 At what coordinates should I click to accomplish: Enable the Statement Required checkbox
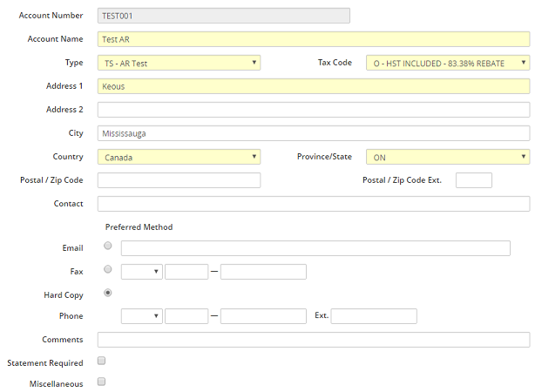click(102, 361)
